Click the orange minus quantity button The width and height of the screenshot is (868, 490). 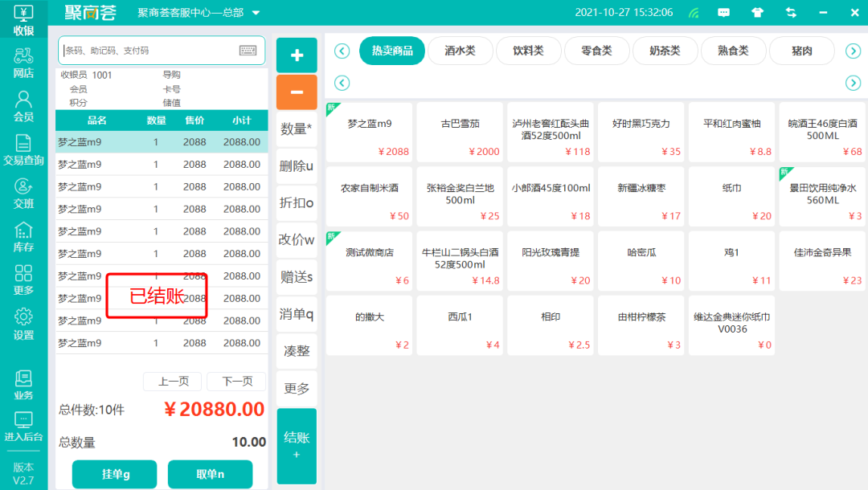coord(297,92)
